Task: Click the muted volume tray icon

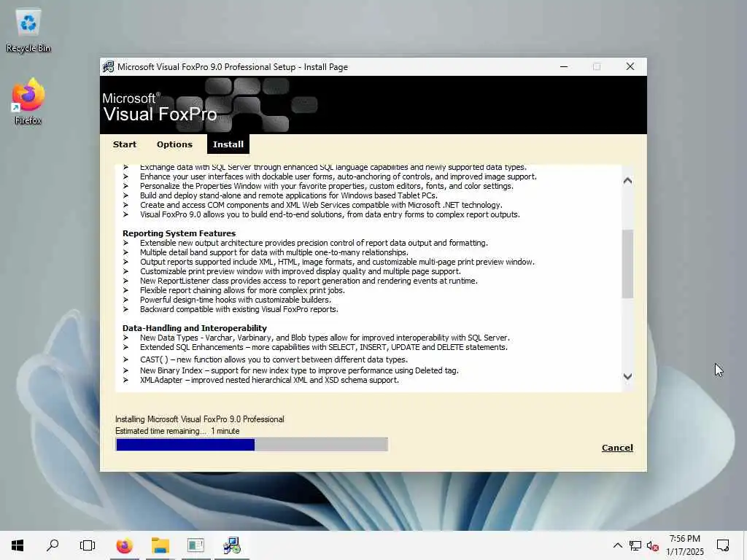Action: 653,545
